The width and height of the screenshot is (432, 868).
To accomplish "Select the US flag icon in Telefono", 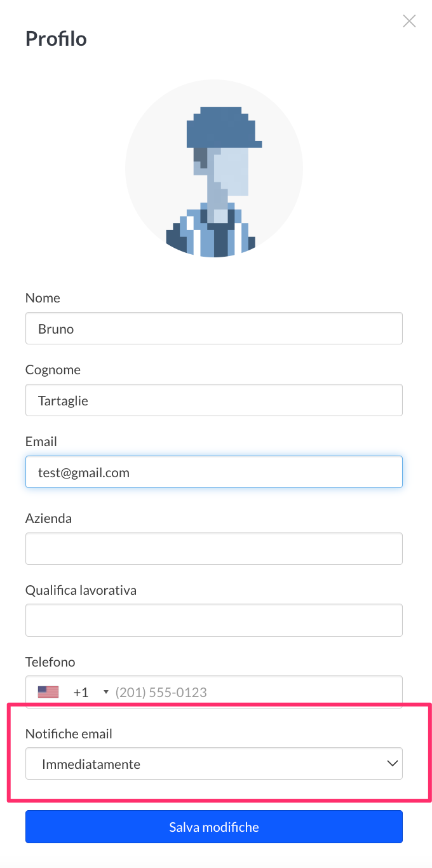I will click(x=48, y=692).
